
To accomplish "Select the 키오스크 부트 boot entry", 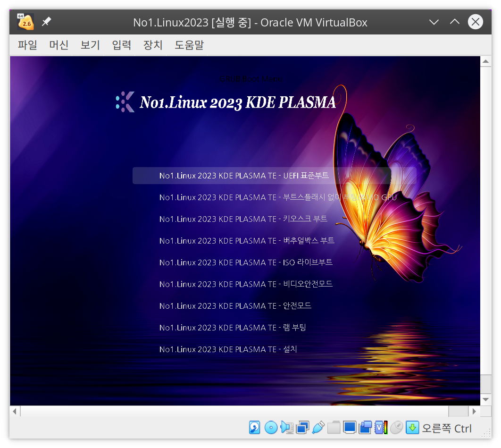I will point(243,219).
